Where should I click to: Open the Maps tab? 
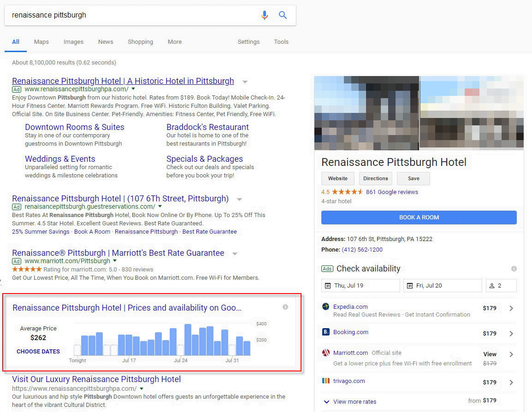tap(41, 41)
